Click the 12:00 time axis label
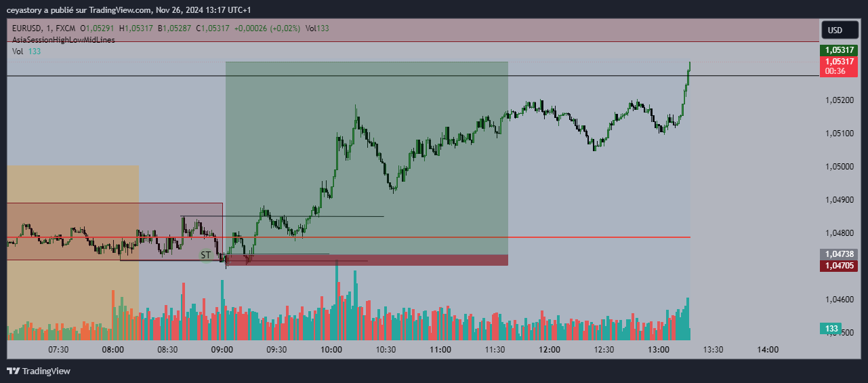 tap(550, 350)
